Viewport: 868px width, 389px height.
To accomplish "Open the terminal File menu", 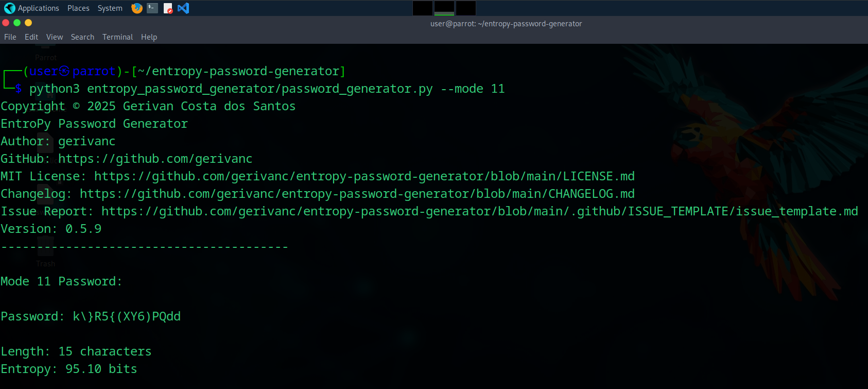I will point(10,37).
